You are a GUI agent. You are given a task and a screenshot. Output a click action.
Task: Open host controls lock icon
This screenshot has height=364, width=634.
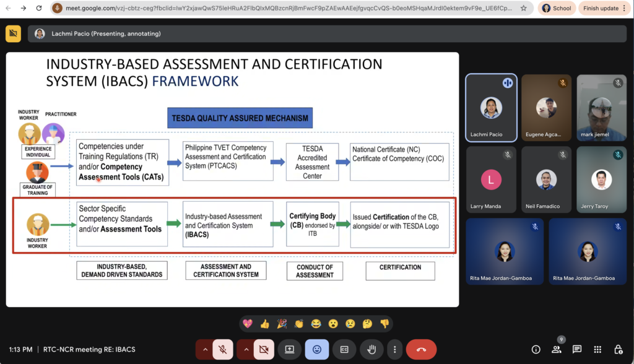click(618, 349)
